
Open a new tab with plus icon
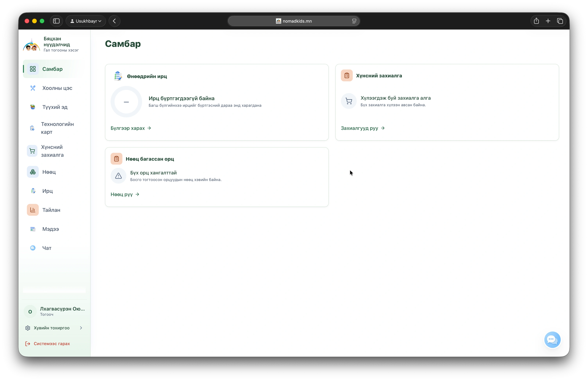[x=548, y=21]
